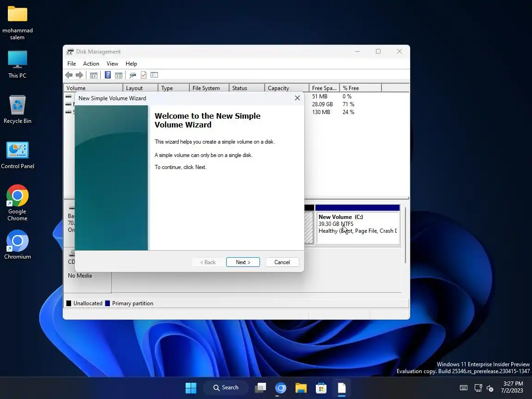
Task: Click the Search box in the taskbar
Action: coord(226,387)
